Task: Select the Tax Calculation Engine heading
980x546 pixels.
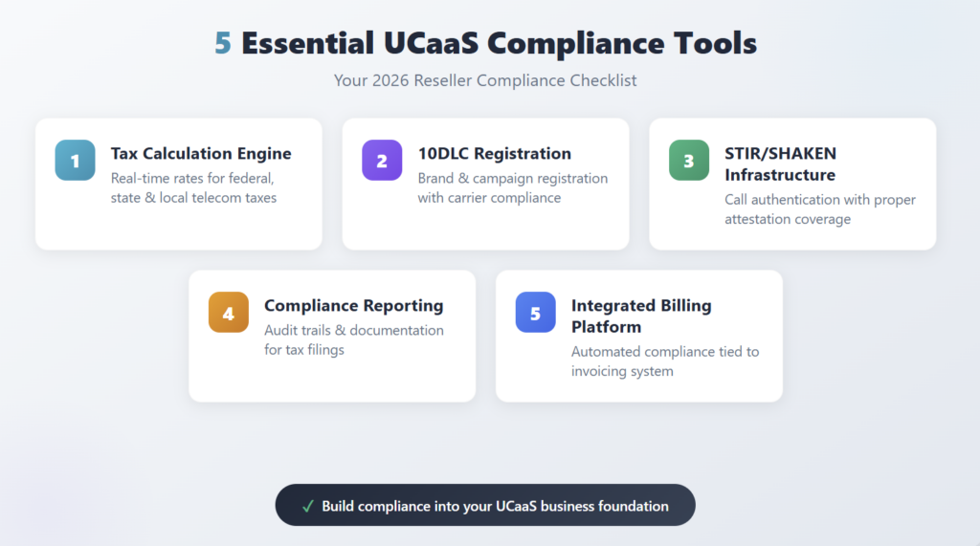Action: 201,153
